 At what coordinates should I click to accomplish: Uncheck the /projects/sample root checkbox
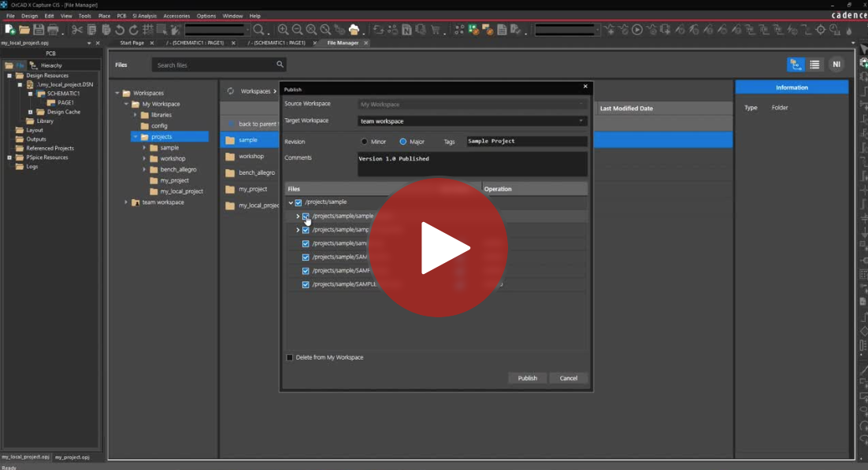pyautogui.click(x=299, y=202)
